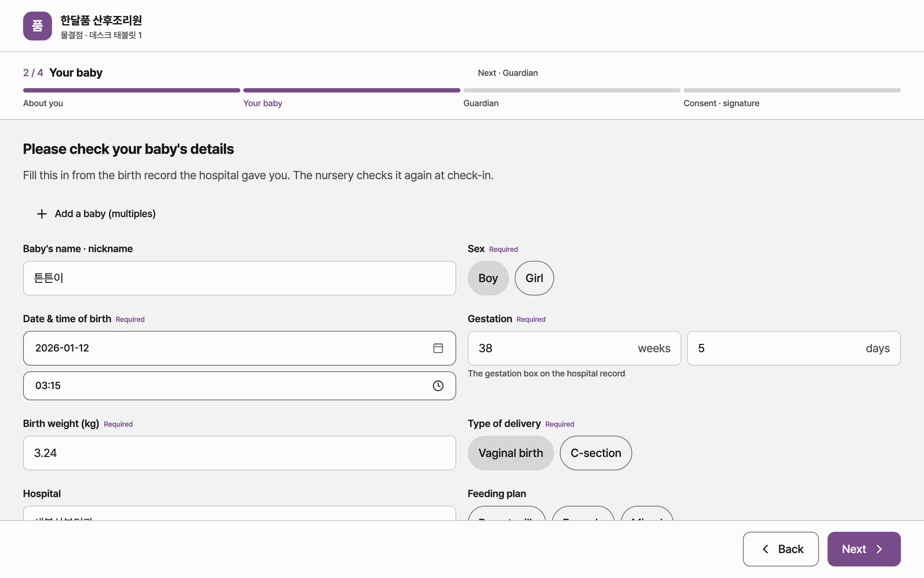Edit the gestation days field
This screenshot has width=924, height=578.
(794, 348)
